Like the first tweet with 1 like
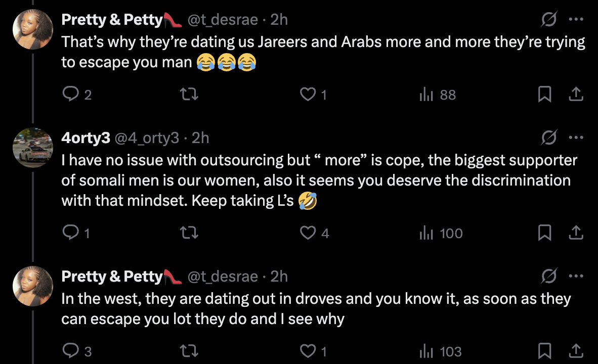 point(308,95)
